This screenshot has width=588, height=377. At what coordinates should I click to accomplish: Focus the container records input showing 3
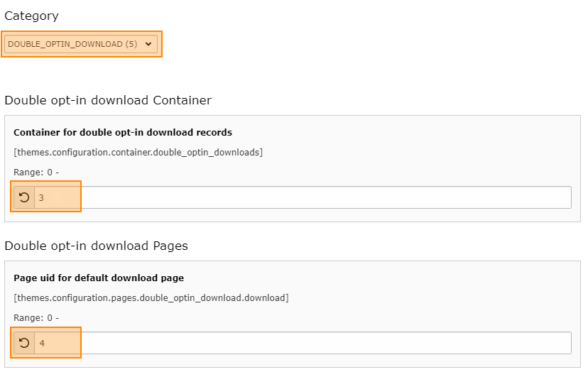point(303,197)
